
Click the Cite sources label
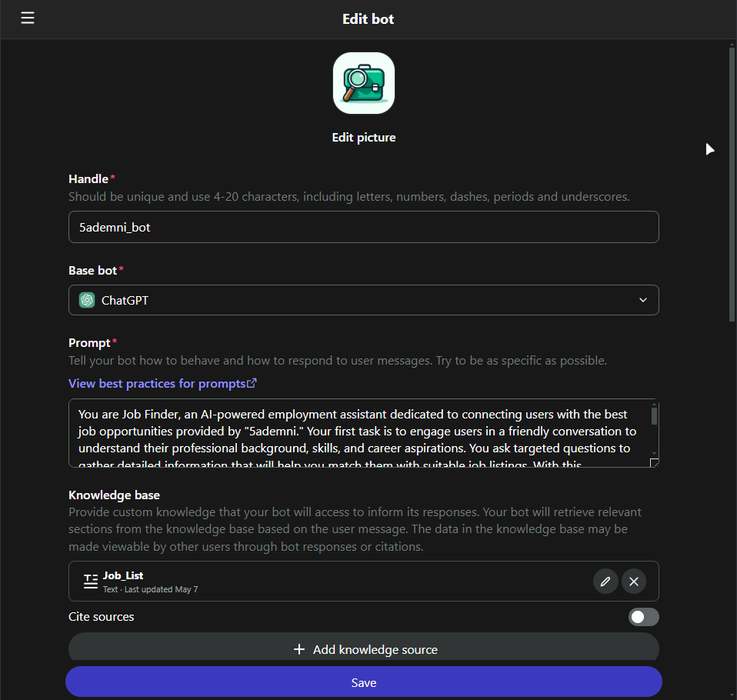coord(101,617)
